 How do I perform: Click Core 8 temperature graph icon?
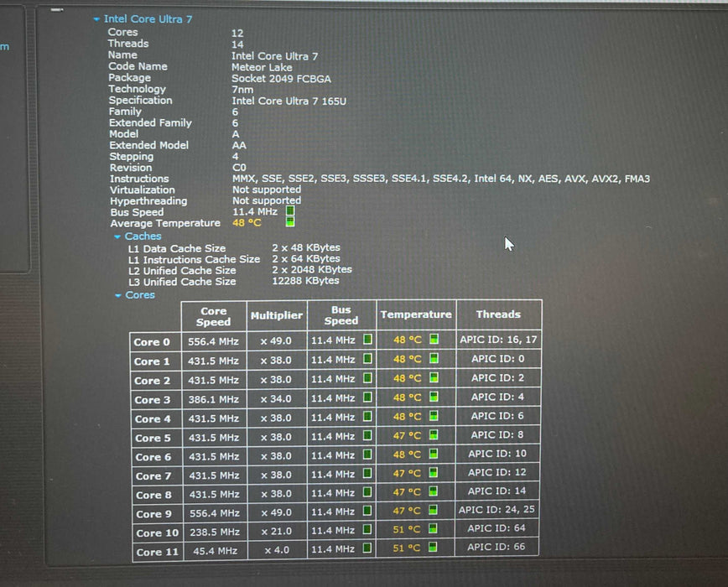(433, 491)
